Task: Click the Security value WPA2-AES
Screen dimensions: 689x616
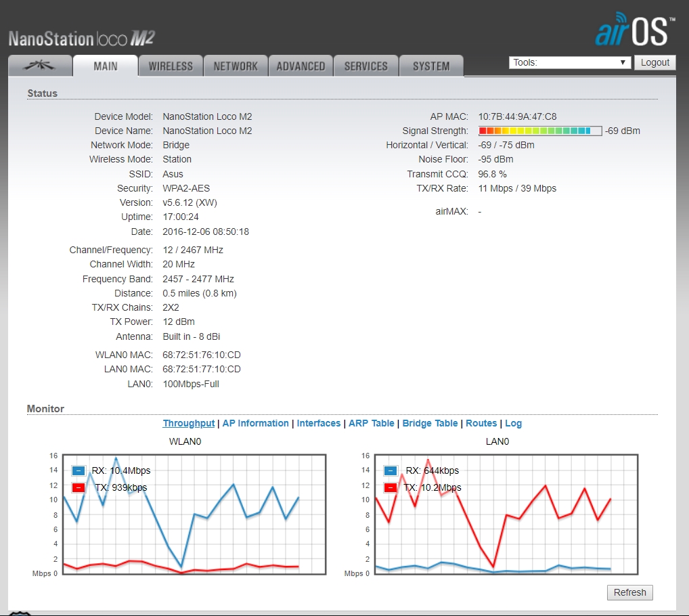Action: [186, 188]
